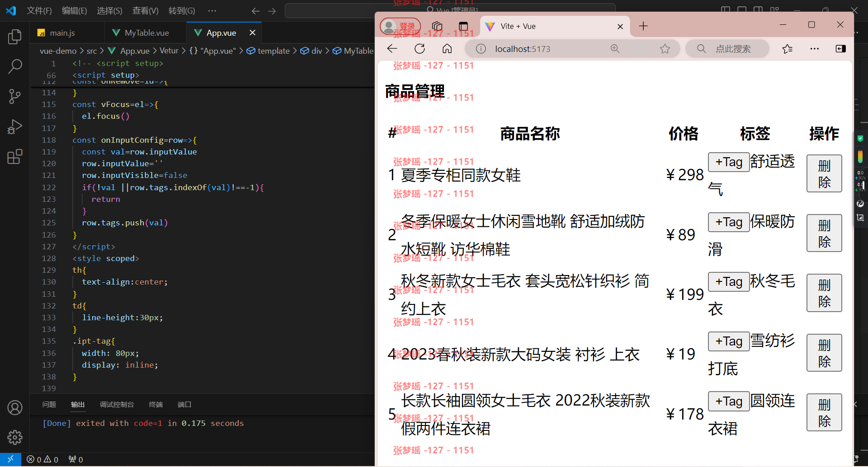Screen dimensions: 868x467
Task: Expand the overflow menu ellipsis in VS Code
Action: pos(212,11)
